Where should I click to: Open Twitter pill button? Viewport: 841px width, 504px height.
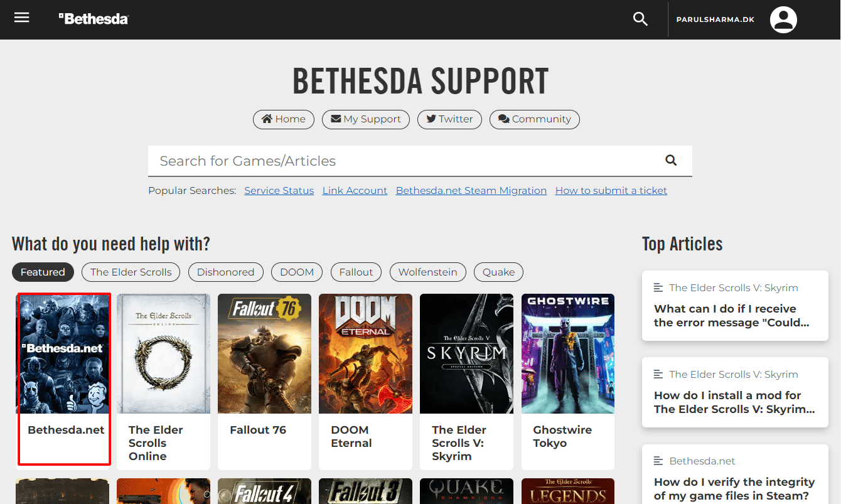[x=449, y=119]
